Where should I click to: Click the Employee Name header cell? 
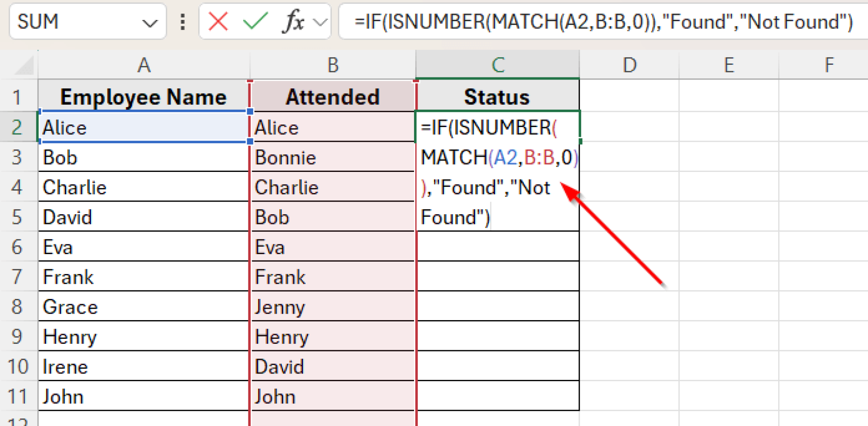click(143, 97)
